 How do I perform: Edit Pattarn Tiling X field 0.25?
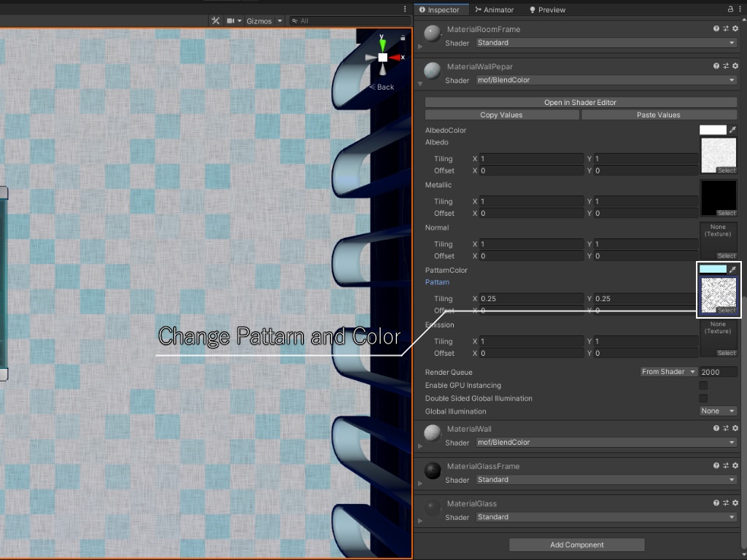pyautogui.click(x=532, y=298)
